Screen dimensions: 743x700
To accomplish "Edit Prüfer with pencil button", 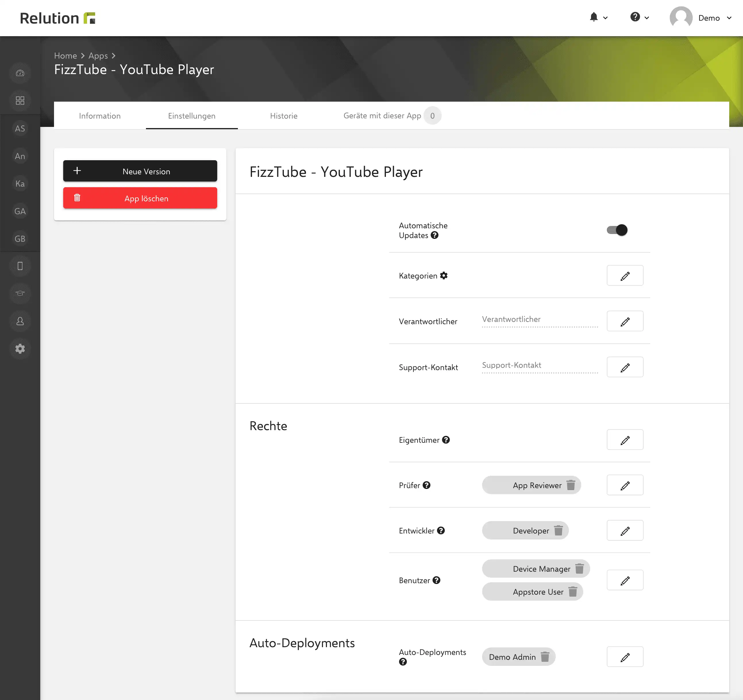I will [x=625, y=485].
